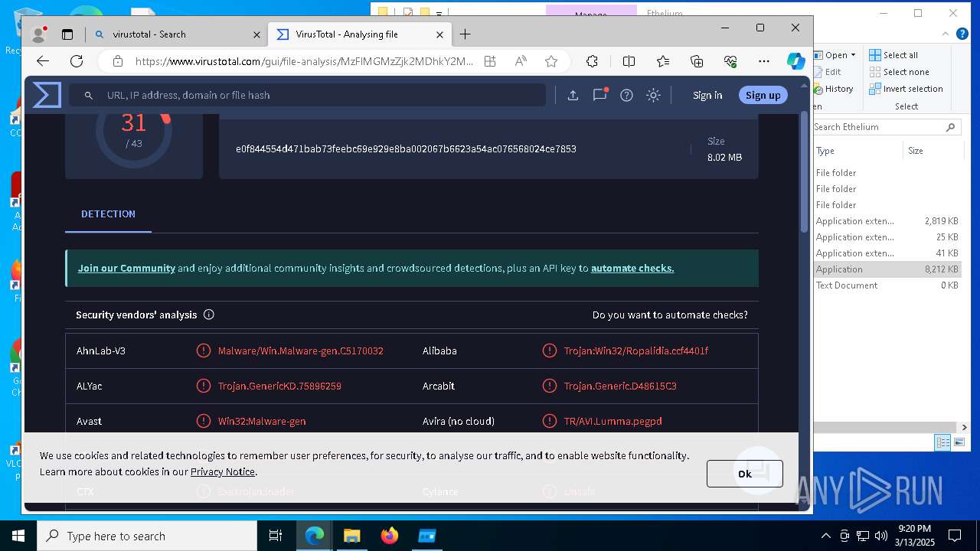Toggle the light/dark theme icon
Image resolution: width=980 pixels, height=551 pixels.
click(653, 95)
